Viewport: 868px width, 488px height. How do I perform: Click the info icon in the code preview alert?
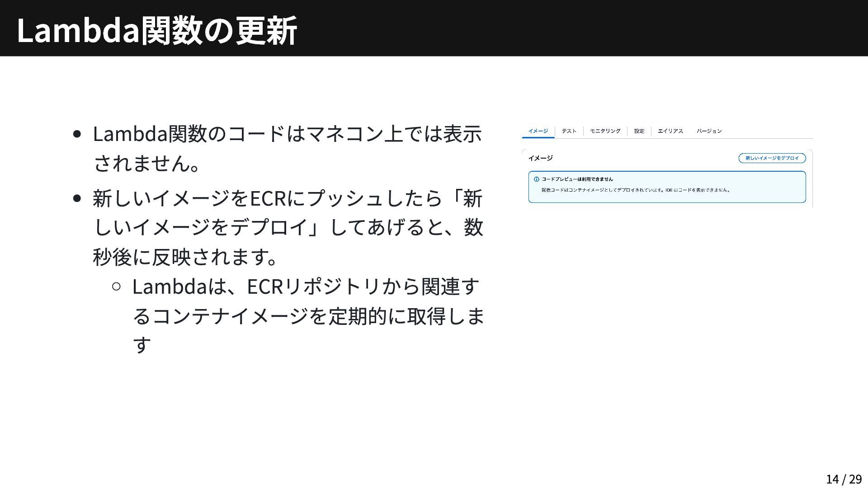pos(536,179)
